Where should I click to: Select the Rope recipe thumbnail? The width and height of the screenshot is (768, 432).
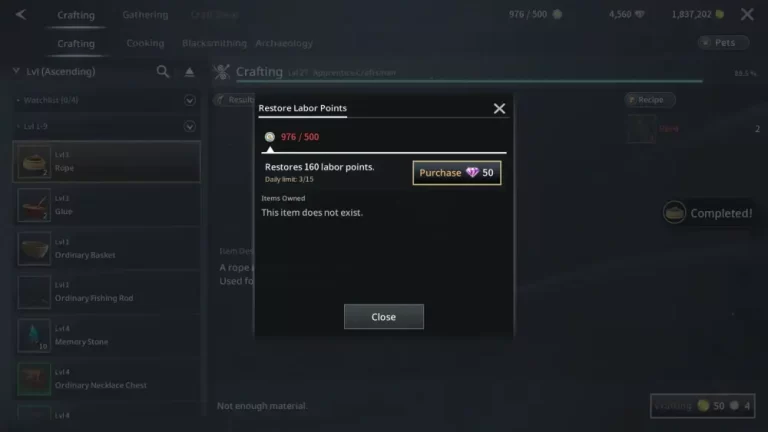pyautogui.click(x=34, y=162)
